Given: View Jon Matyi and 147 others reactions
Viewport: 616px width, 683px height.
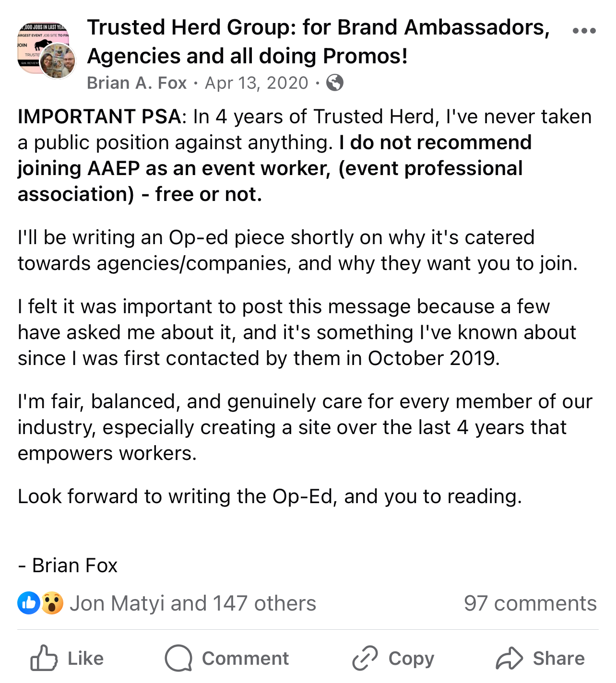Looking at the screenshot, I should 193,603.
